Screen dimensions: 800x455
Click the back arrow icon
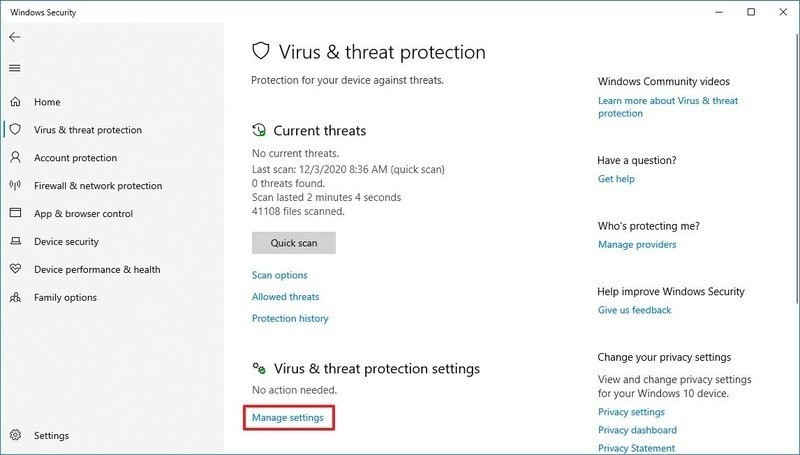[15, 37]
